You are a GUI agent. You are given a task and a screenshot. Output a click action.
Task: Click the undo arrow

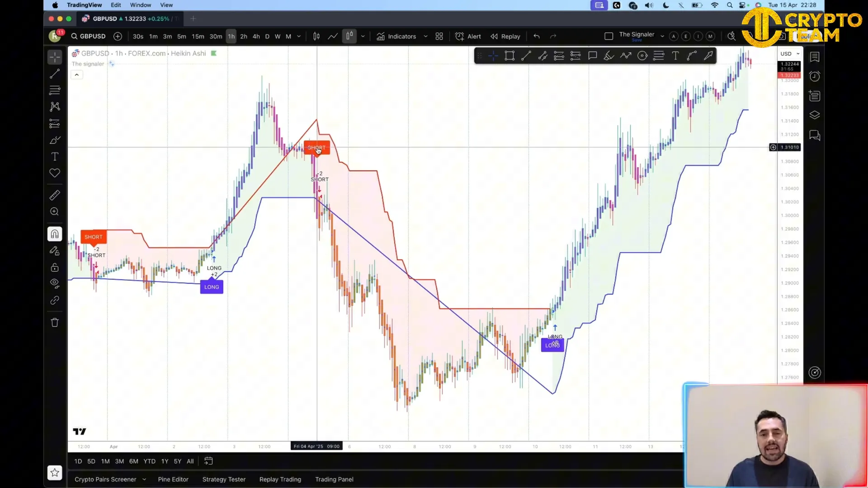click(x=537, y=36)
